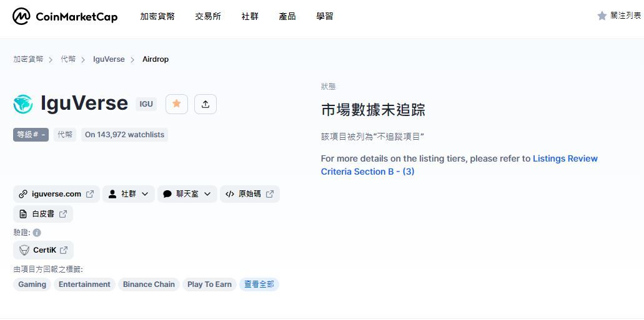The height and width of the screenshot is (320, 644).
Task: Click the 代幣 type tag under title
Action: coord(65,135)
